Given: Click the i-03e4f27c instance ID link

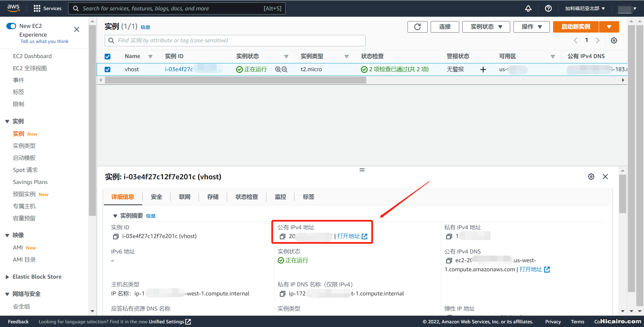Looking at the screenshot, I should pos(179,69).
